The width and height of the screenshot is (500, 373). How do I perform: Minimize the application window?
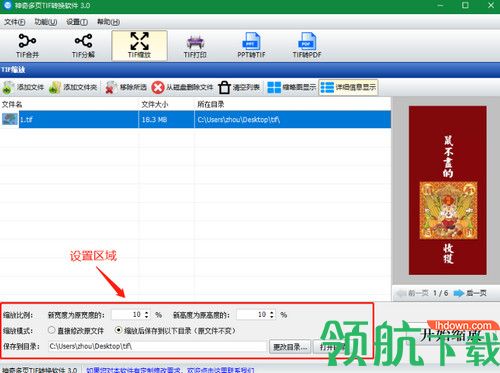(441, 5)
